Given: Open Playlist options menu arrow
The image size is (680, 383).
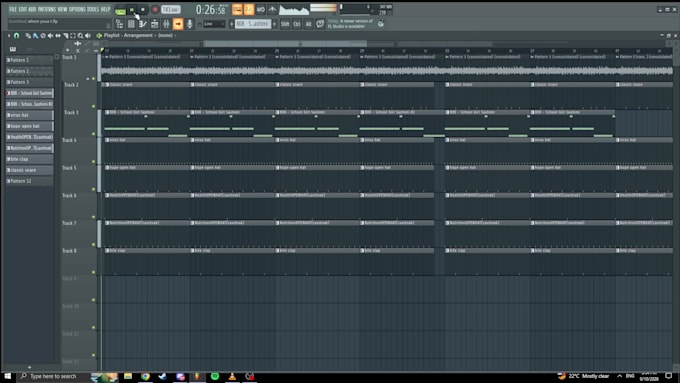Looking at the screenshot, I should click(9, 36).
